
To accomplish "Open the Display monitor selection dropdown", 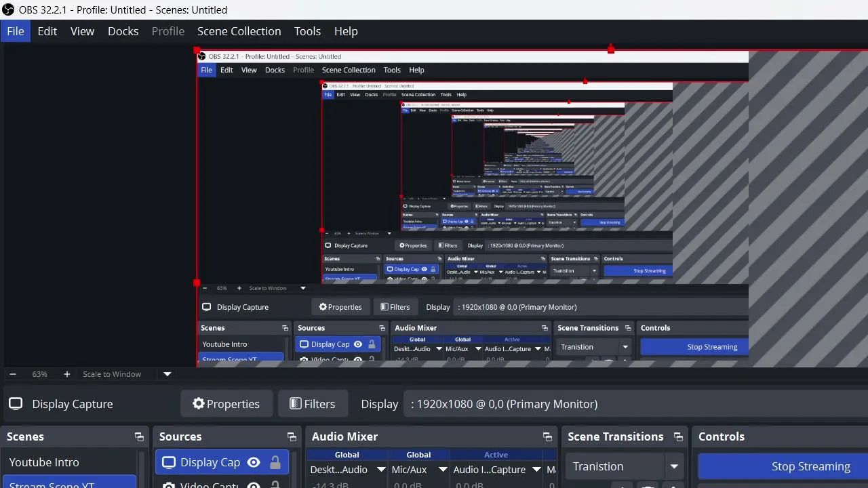I will coord(635,404).
